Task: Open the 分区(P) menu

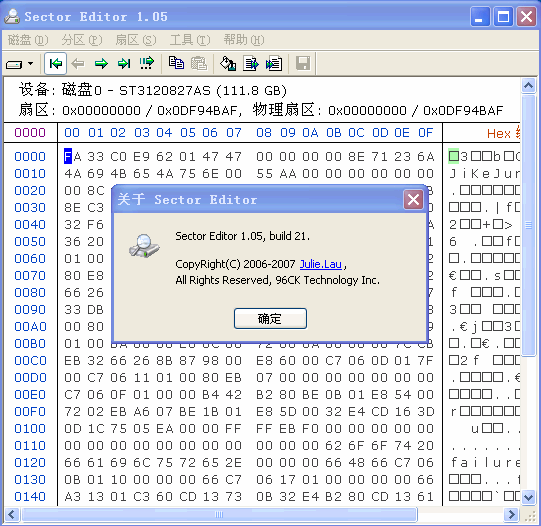Action: pos(82,40)
